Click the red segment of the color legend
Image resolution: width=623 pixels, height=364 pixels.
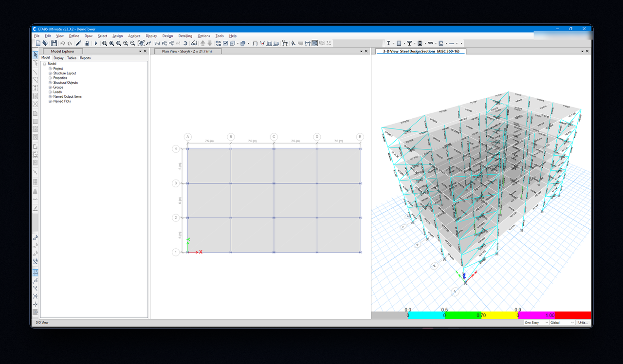click(573, 315)
